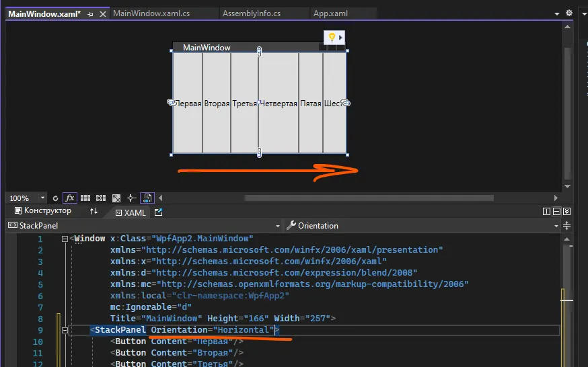
Task: Toggle the fx effects button
Action: (x=70, y=198)
